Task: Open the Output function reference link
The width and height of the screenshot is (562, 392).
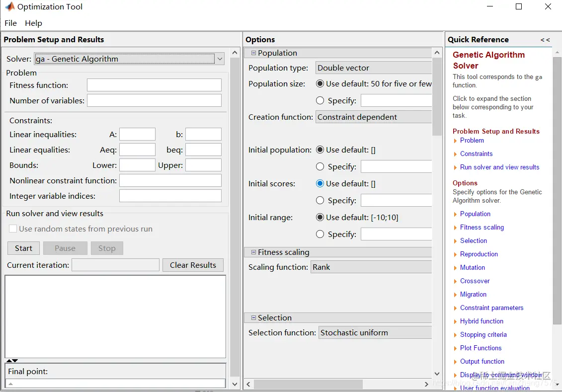Action: pos(482,362)
